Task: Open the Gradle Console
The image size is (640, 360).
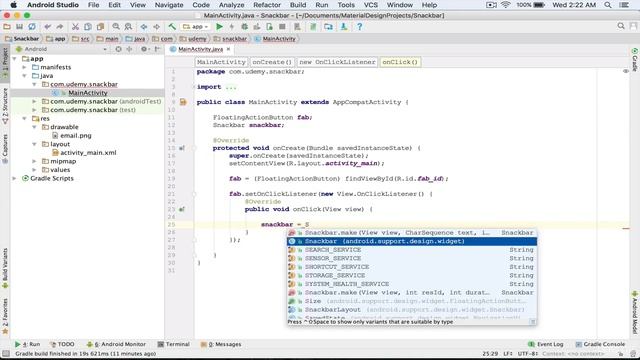Action: click(x=600, y=344)
